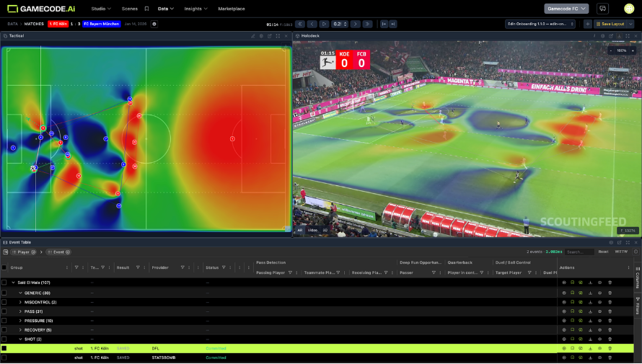Image resolution: width=642 pixels, height=364 pixels.
Task: Click MATCHES in the breadcrumb
Action: tap(34, 24)
